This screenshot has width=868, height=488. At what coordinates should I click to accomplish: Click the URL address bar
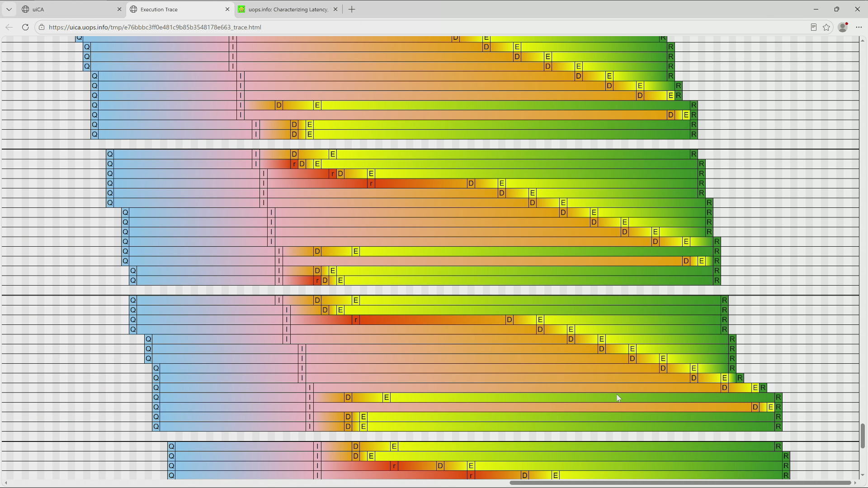coord(425,27)
